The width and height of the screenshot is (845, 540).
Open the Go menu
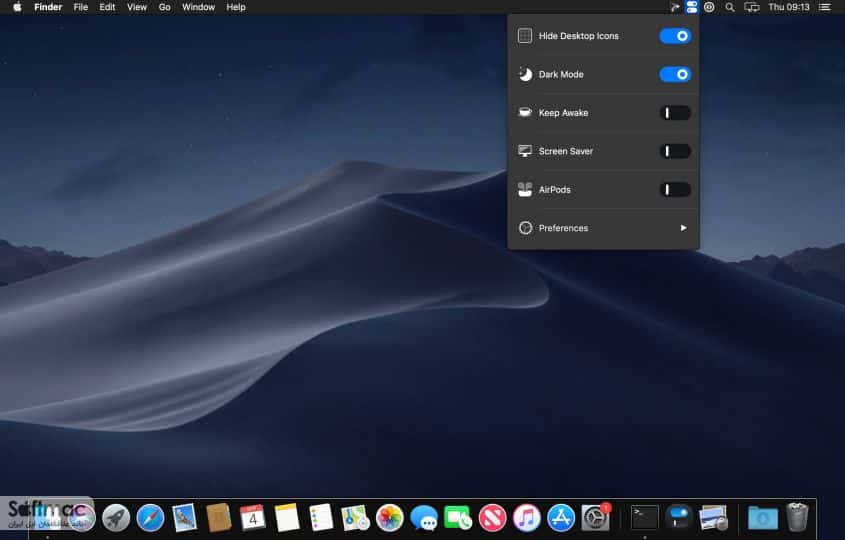[x=164, y=7]
